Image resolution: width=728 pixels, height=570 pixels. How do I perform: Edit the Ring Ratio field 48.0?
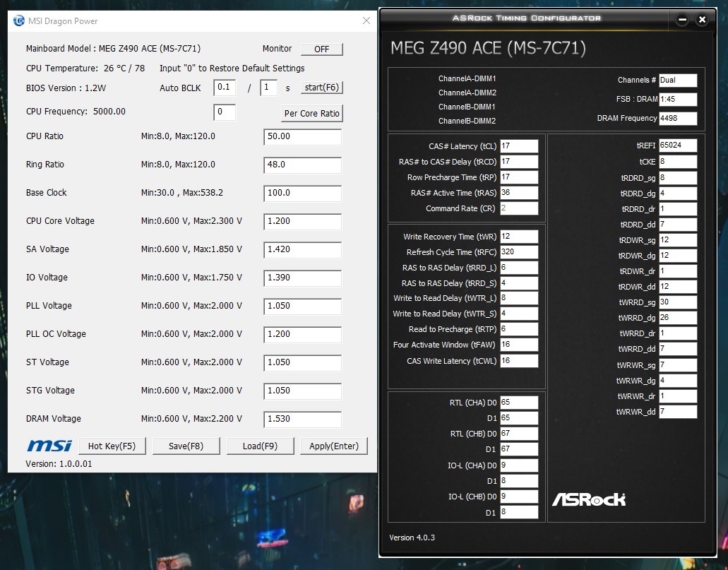(303, 165)
